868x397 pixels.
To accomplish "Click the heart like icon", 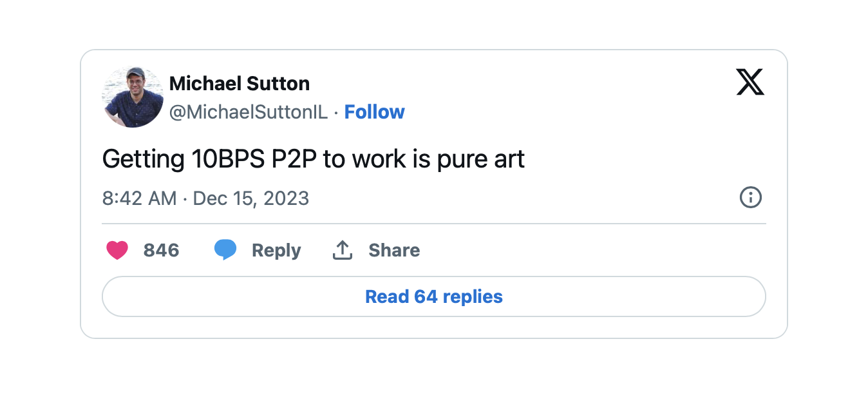I will 117,250.
